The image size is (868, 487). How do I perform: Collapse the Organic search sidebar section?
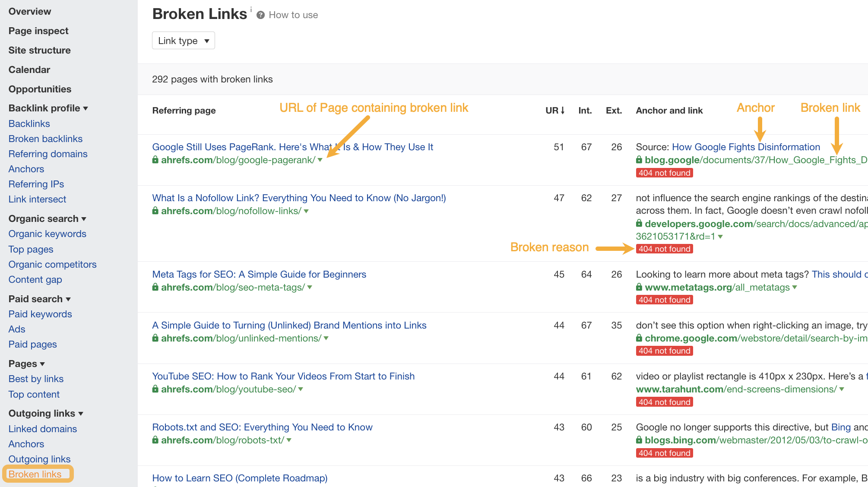tap(85, 219)
